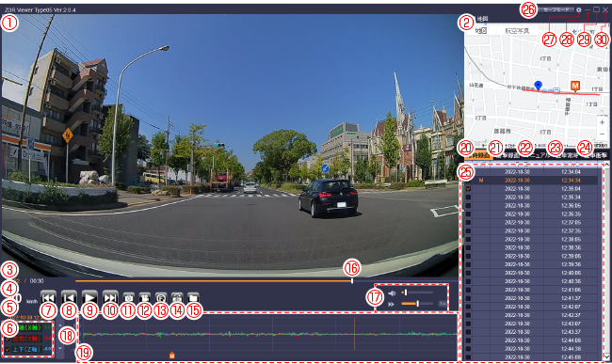Select the マニュアル recording tab
This screenshot has height=364, width=612.
(539, 155)
